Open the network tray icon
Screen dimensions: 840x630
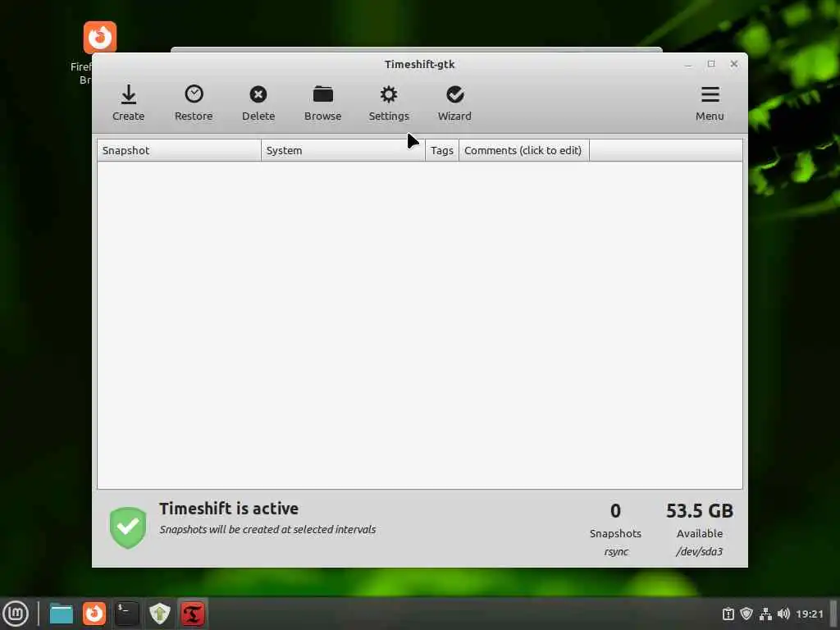[x=765, y=614]
